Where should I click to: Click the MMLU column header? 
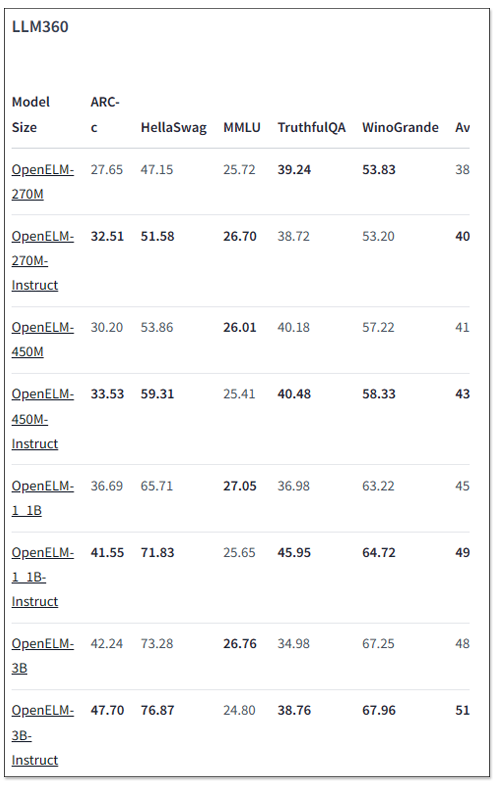(242, 127)
